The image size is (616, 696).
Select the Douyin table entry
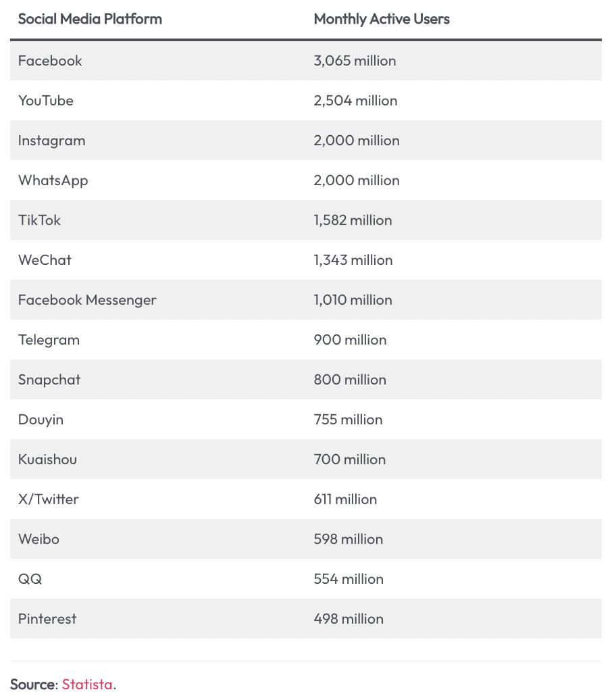41,420
